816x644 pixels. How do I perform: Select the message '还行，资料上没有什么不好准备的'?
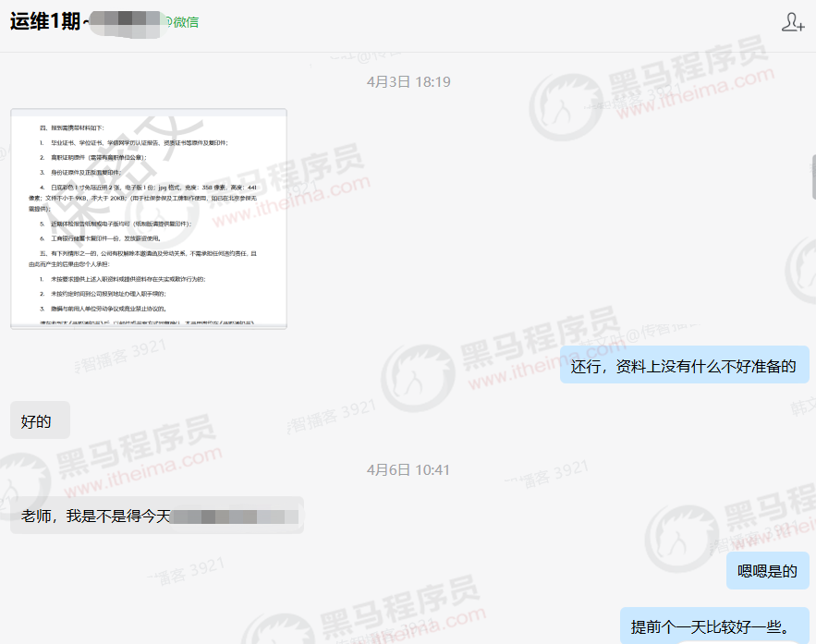684,366
